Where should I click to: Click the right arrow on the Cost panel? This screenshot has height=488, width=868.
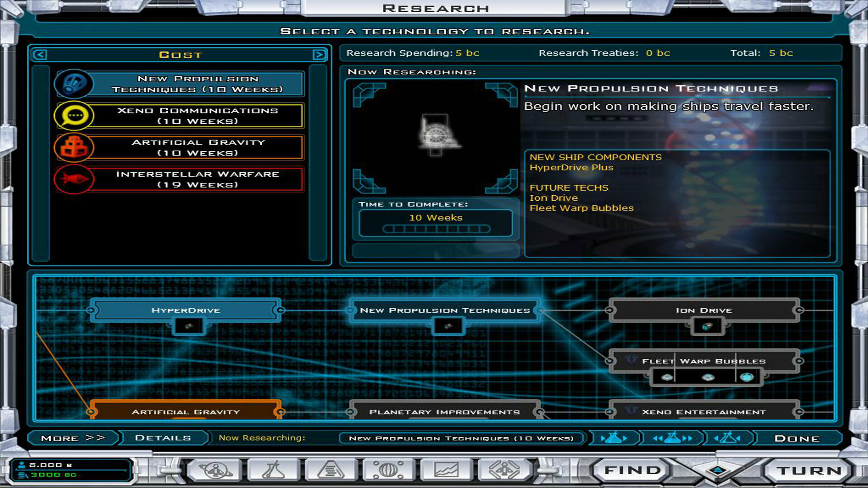[x=320, y=54]
